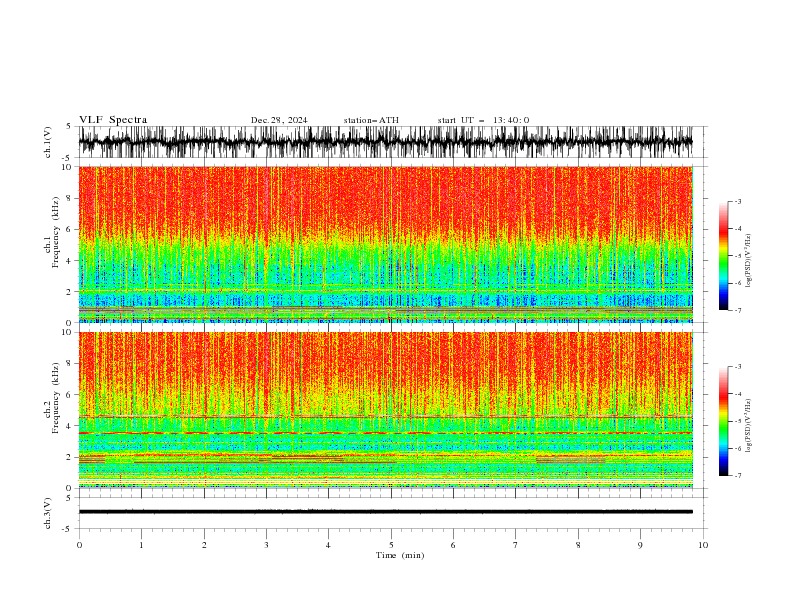Click the ch.2 spectrogram panel

tap(385, 410)
